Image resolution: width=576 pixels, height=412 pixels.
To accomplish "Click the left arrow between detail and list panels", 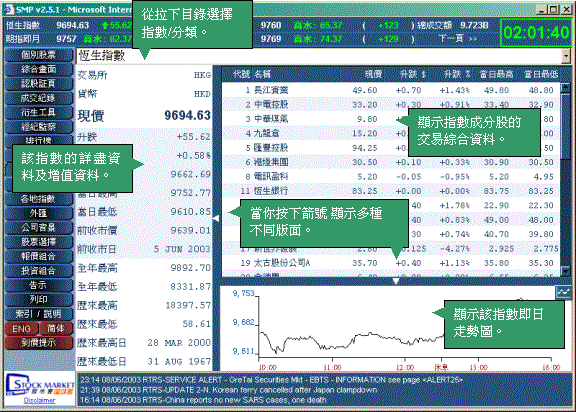I will 216,218.
